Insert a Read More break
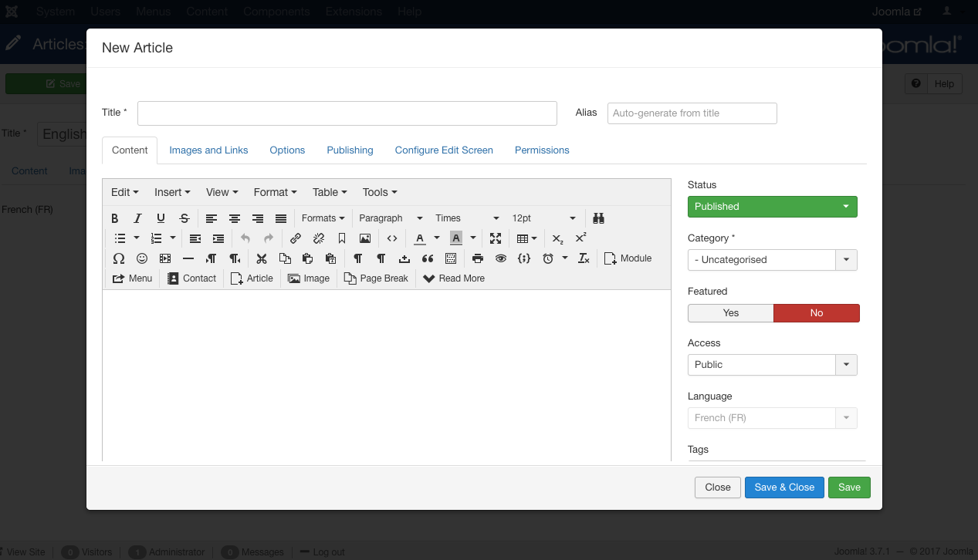Screen dimensions: 978x560 coord(454,278)
